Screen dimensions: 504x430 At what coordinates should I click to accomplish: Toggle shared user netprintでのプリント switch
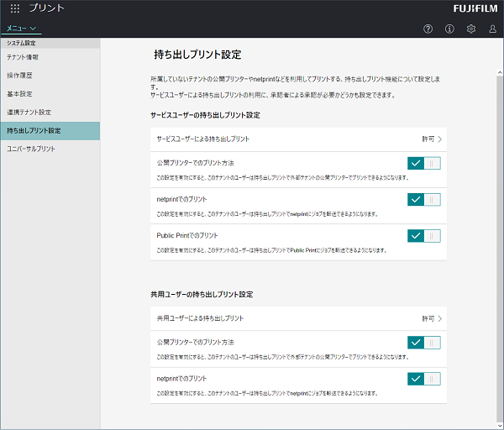[424, 379]
